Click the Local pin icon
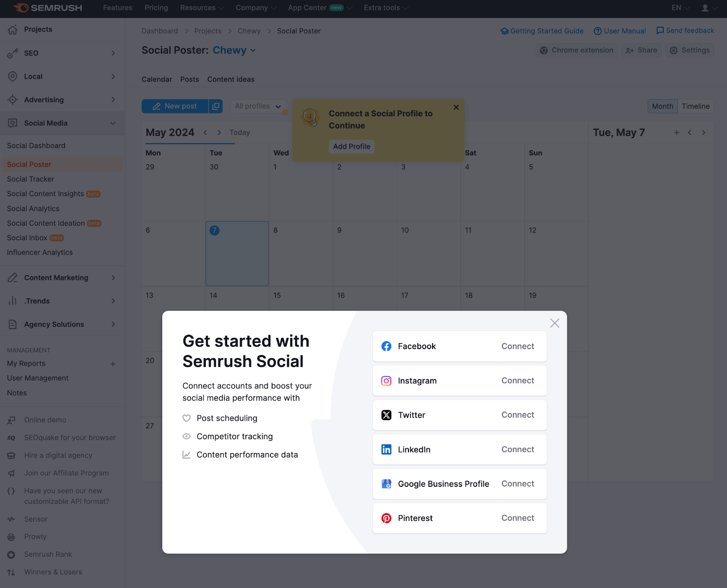This screenshot has width=727, height=588. click(x=13, y=76)
